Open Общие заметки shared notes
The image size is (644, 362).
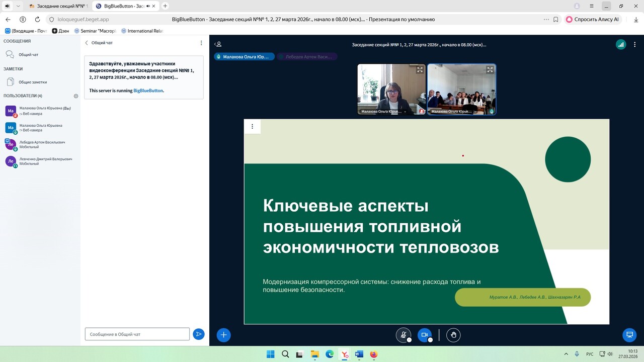point(32,82)
